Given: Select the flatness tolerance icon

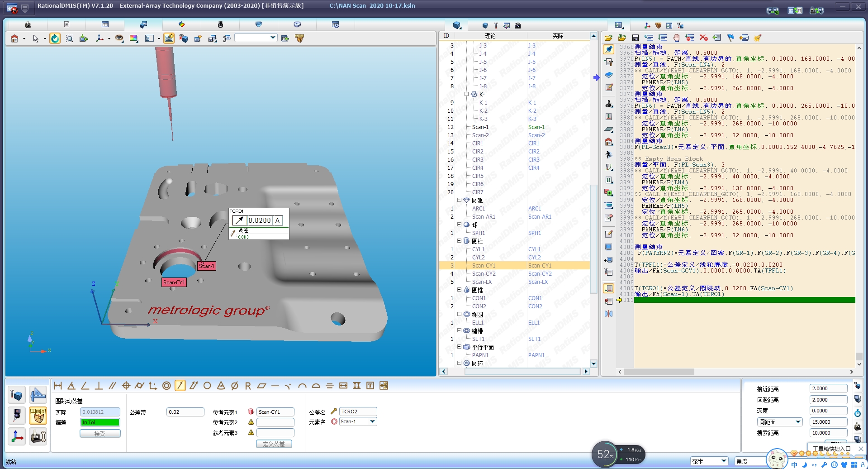Looking at the screenshot, I should [x=261, y=386].
